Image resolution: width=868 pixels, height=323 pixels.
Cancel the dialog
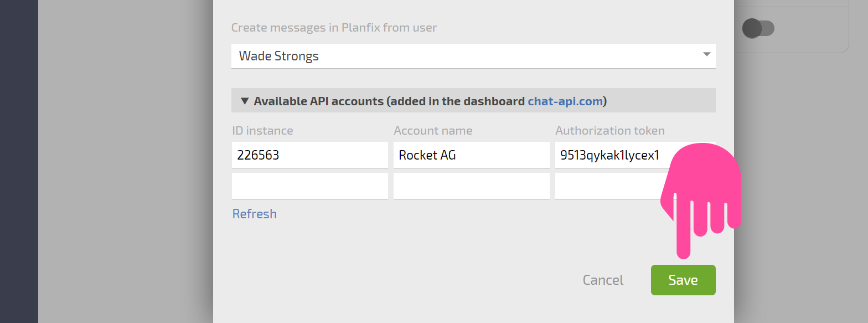point(603,280)
